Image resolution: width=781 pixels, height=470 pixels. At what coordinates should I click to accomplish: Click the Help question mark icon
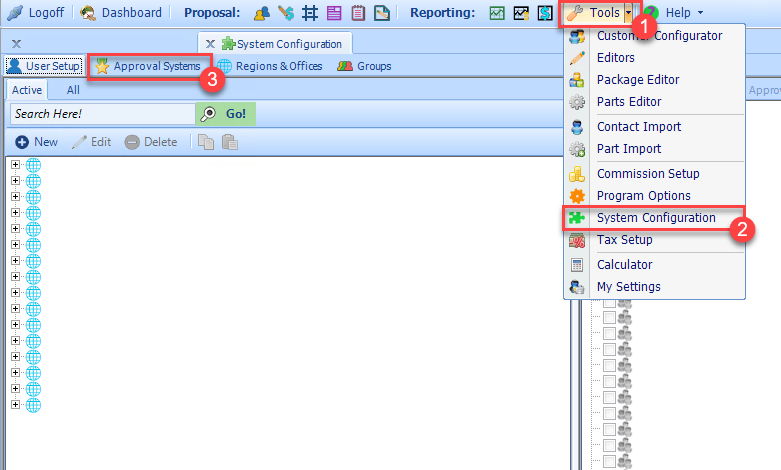point(653,13)
